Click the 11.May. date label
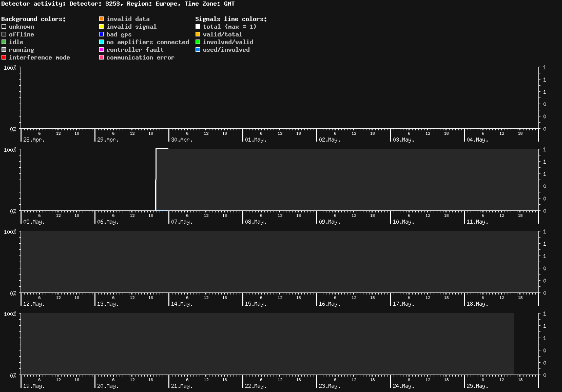Image resolution: width=562 pixels, height=392 pixels. point(477,222)
